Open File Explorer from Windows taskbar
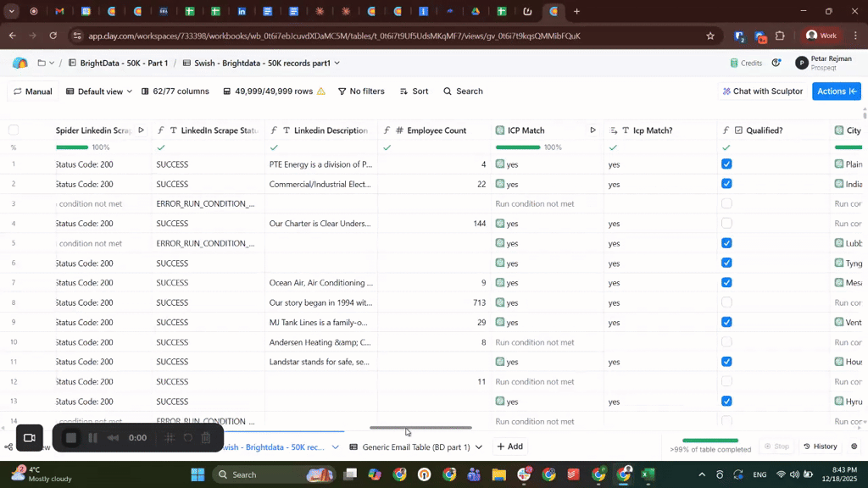This screenshot has height=488, width=868. (499, 474)
